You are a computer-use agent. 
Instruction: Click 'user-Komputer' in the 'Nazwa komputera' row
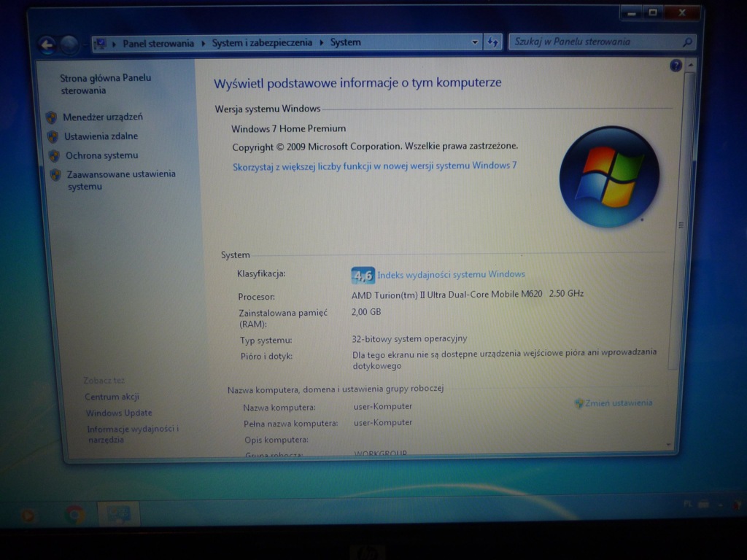pos(382,407)
